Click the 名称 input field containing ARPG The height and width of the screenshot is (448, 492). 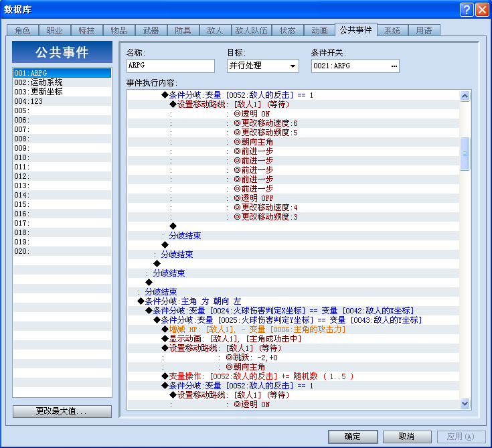point(171,66)
